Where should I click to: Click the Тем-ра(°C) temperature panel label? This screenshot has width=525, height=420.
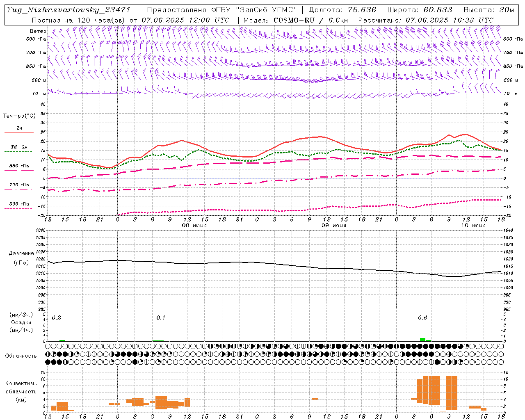19,116
